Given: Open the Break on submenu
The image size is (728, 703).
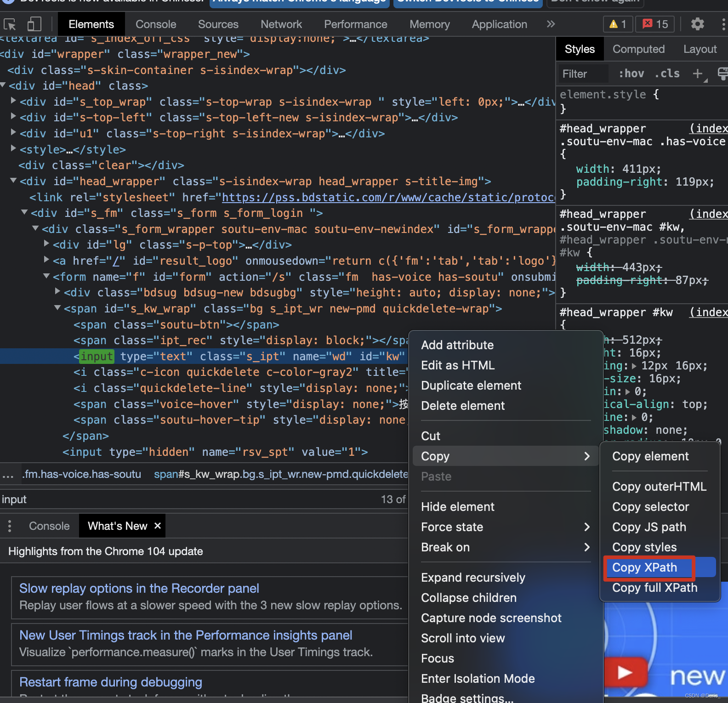Looking at the screenshot, I should (x=506, y=547).
